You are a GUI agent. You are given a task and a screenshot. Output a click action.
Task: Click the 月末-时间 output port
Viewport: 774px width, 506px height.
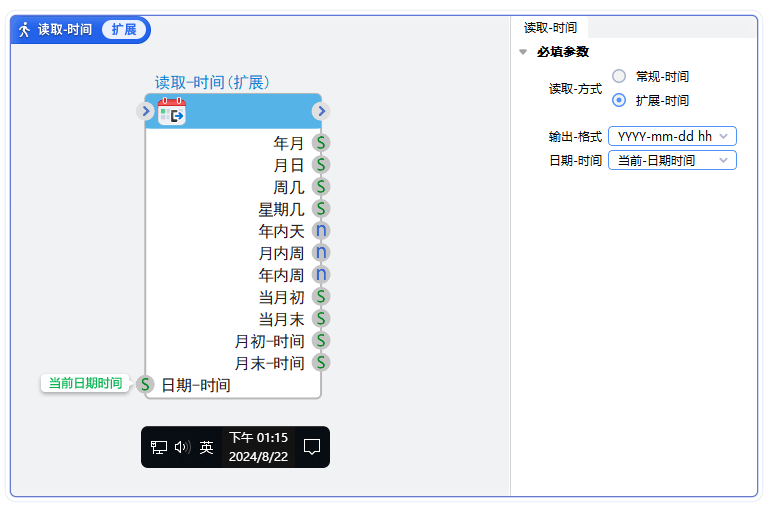(x=321, y=363)
